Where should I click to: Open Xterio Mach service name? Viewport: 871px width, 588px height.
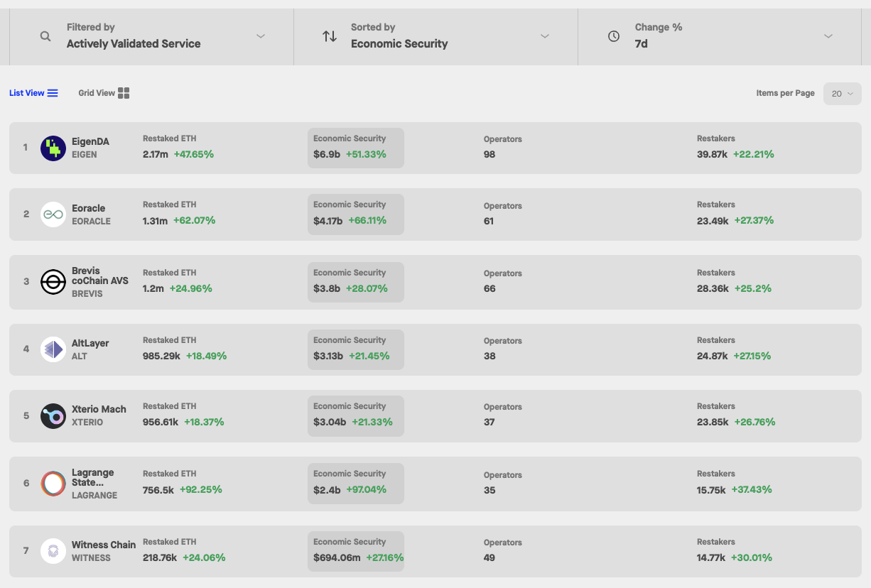pos(99,409)
